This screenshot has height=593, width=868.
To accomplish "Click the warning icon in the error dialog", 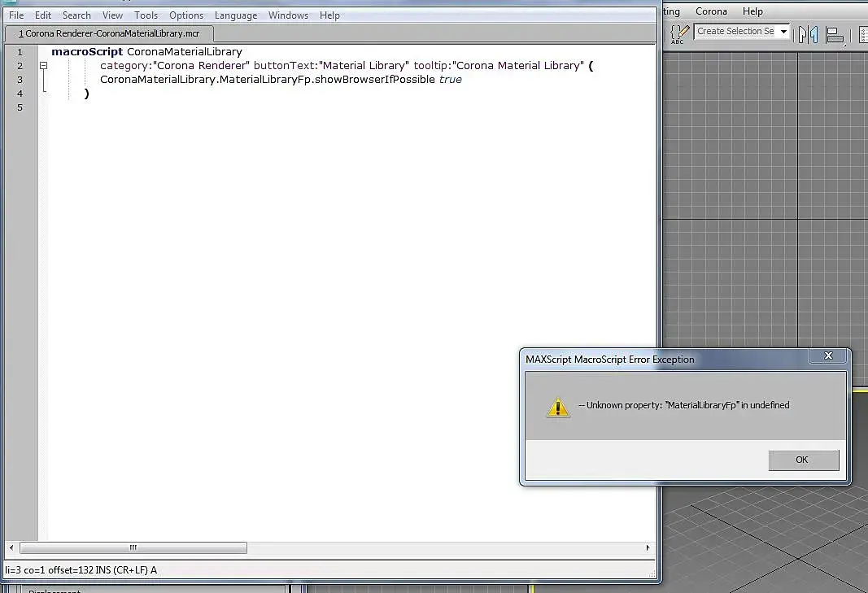I will [557, 407].
